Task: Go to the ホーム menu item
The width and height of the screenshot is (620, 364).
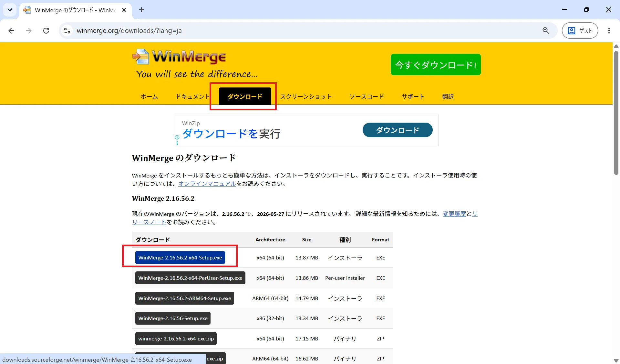Action: 149,96
